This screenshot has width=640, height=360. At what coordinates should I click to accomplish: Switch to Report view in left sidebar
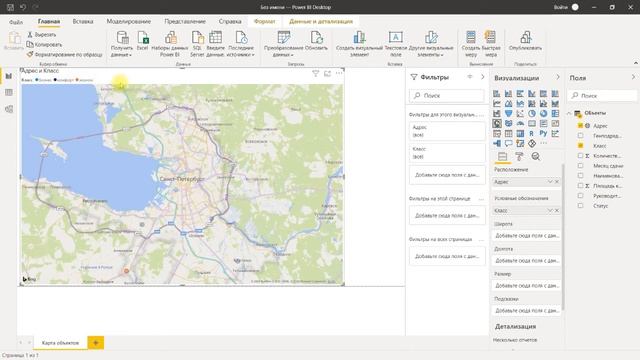tap(9, 76)
